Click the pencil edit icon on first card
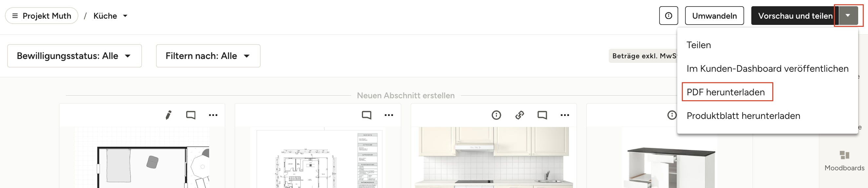 (168, 115)
